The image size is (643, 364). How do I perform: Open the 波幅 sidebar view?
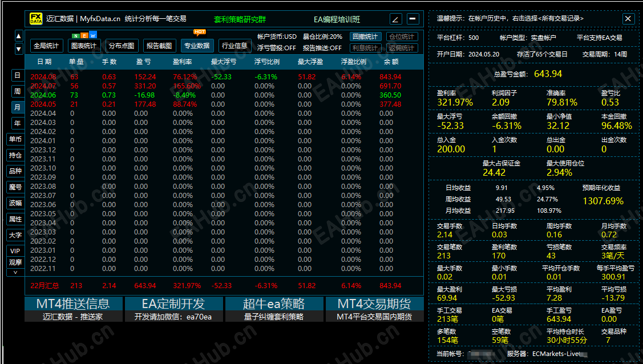click(x=15, y=203)
